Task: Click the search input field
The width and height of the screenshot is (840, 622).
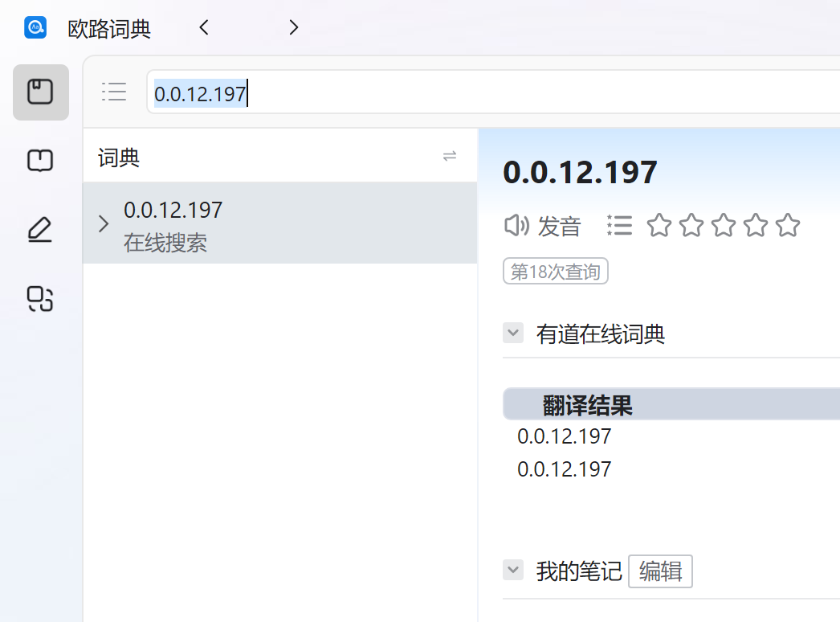Action: [x=482, y=93]
